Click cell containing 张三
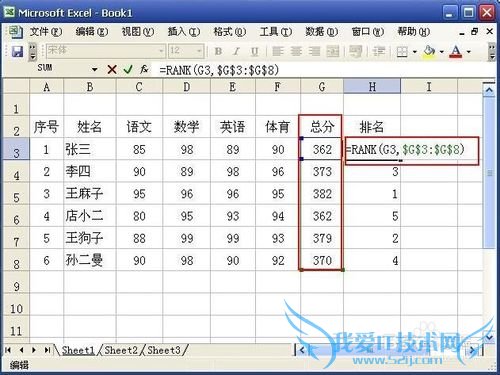This screenshot has height=375, width=500. [90, 149]
